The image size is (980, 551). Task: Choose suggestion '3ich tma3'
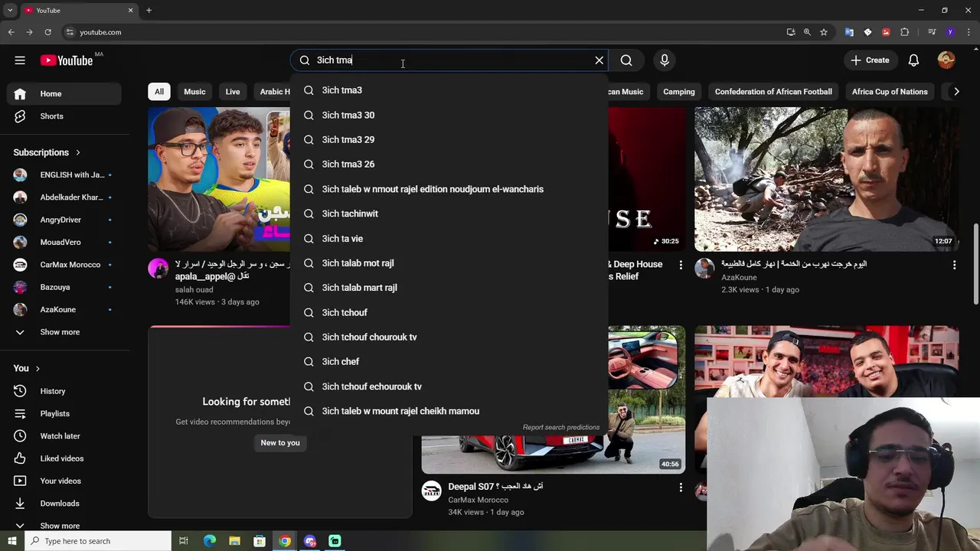pyautogui.click(x=449, y=90)
